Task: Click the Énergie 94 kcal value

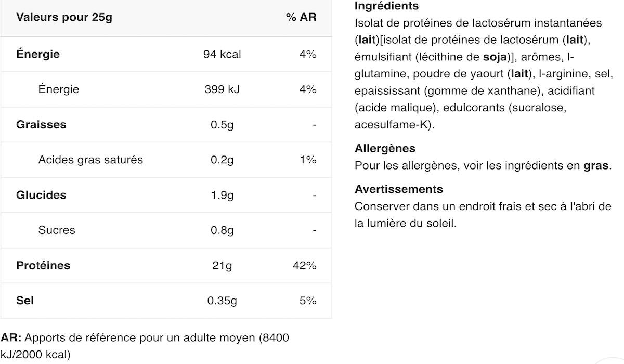Action: (x=222, y=54)
